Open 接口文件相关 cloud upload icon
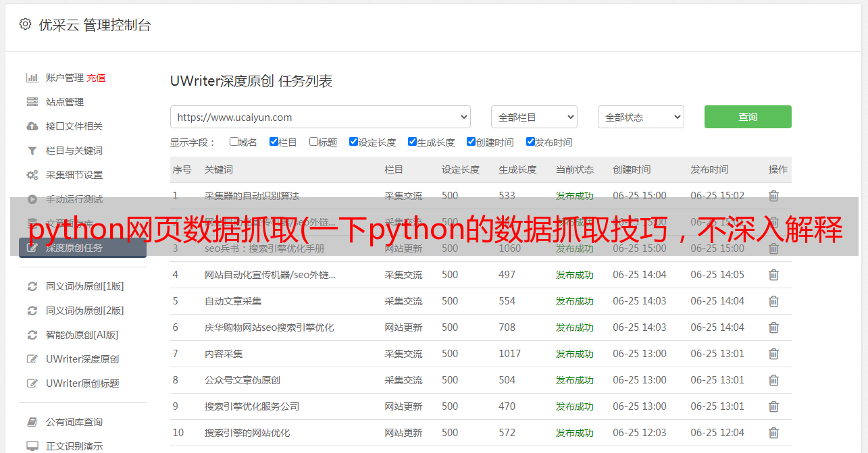Viewport: 868px width, 453px height. [32, 126]
